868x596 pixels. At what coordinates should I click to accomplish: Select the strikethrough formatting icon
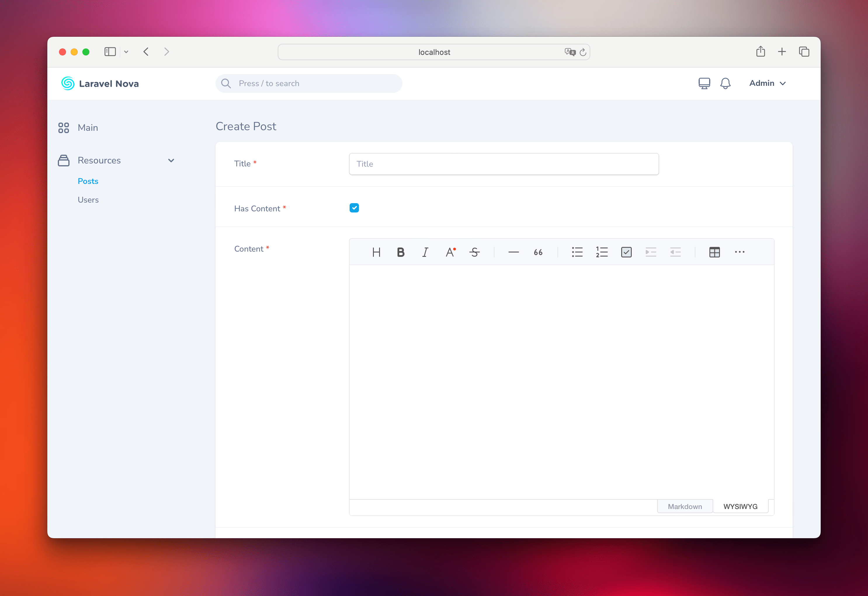(474, 252)
